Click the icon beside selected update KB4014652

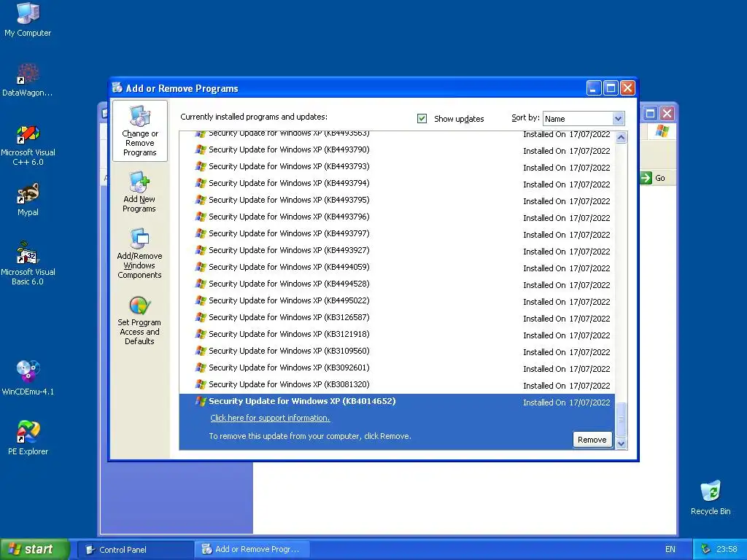pos(201,401)
